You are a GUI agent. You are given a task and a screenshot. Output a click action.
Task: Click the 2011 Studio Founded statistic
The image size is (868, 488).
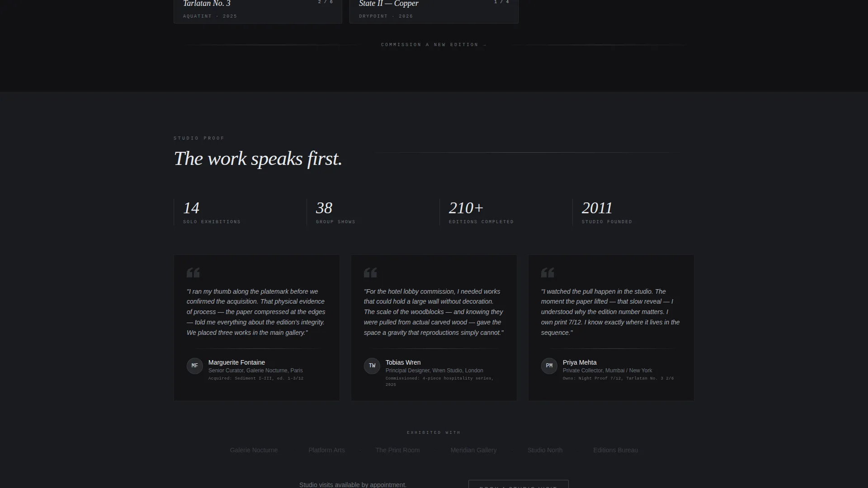(x=633, y=212)
